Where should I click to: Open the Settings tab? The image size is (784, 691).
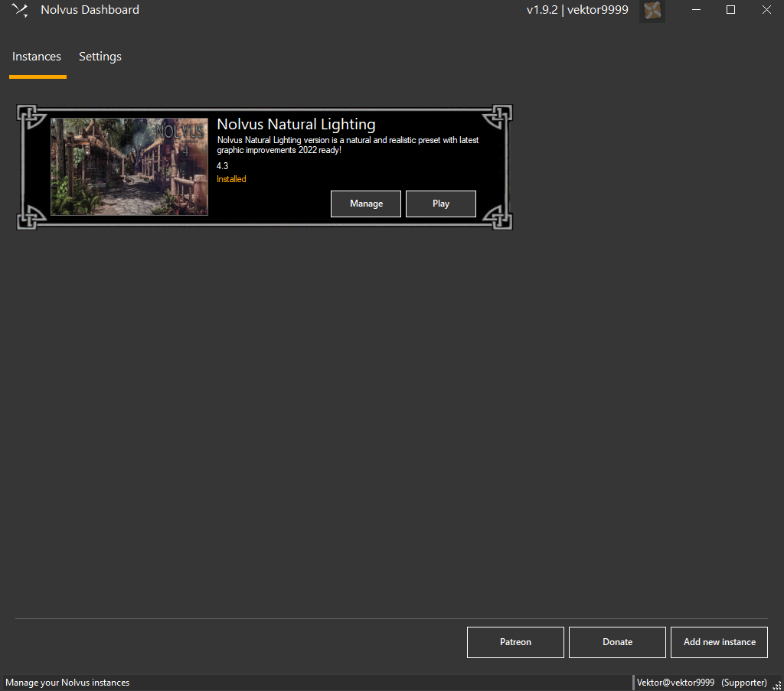click(100, 57)
